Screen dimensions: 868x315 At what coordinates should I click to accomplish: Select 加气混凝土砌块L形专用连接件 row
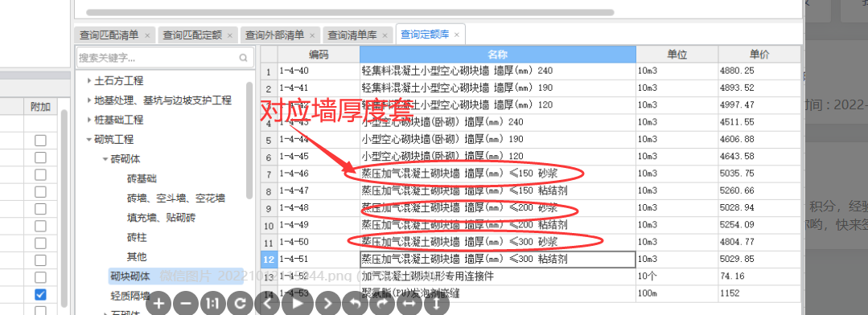click(x=498, y=276)
